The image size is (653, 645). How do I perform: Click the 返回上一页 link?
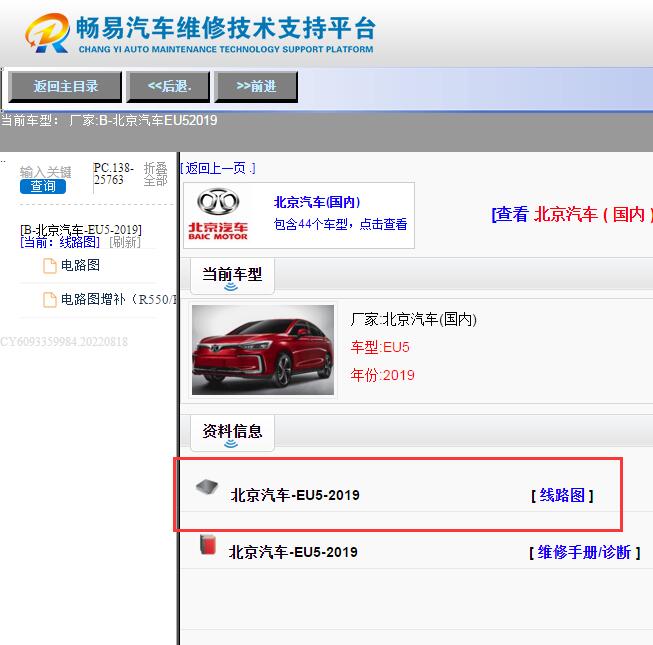coord(218,168)
